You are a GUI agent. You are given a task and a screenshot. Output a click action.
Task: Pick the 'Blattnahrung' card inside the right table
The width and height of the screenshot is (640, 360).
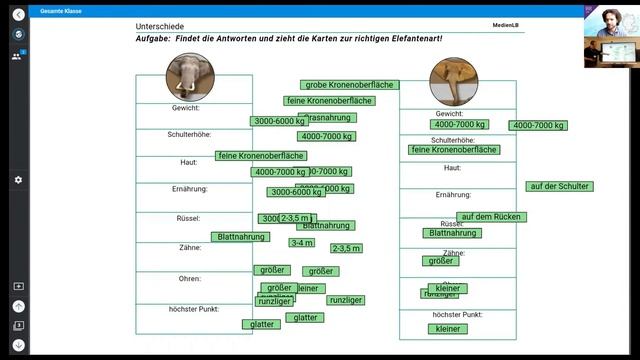click(x=452, y=233)
